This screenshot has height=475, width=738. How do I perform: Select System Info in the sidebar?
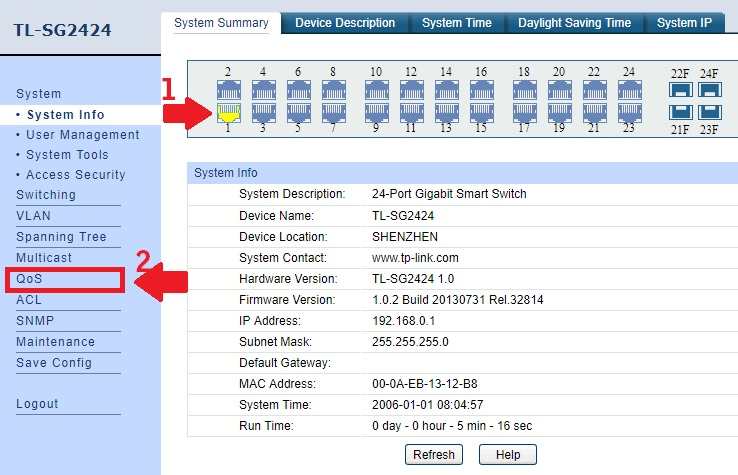[x=65, y=114]
